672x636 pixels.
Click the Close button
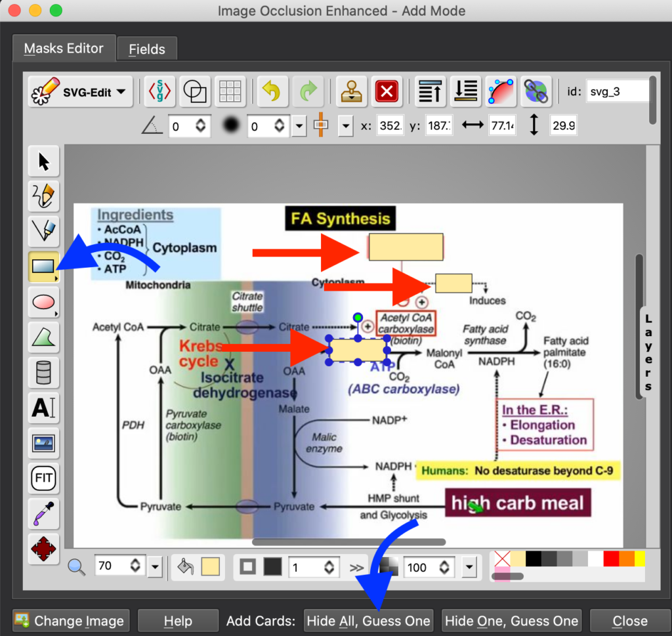coord(630,620)
